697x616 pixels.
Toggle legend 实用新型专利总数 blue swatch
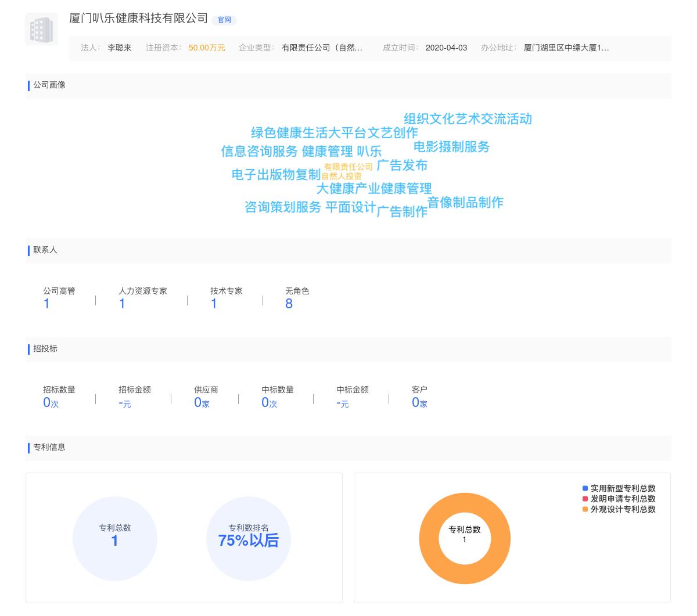point(585,489)
